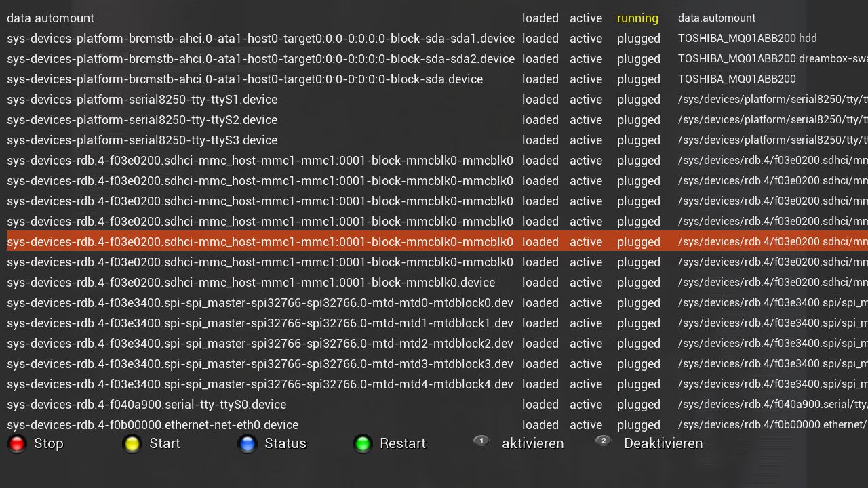Click the Deaktivieren label
Viewport: 868px width, 488px height.
click(x=663, y=444)
